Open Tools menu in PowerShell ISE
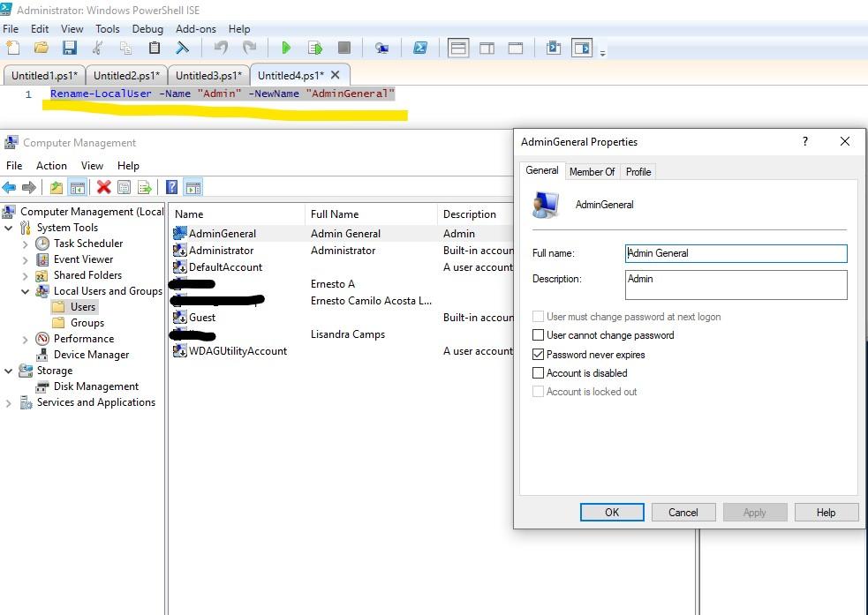This screenshot has height=615, width=868. click(108, 29)
